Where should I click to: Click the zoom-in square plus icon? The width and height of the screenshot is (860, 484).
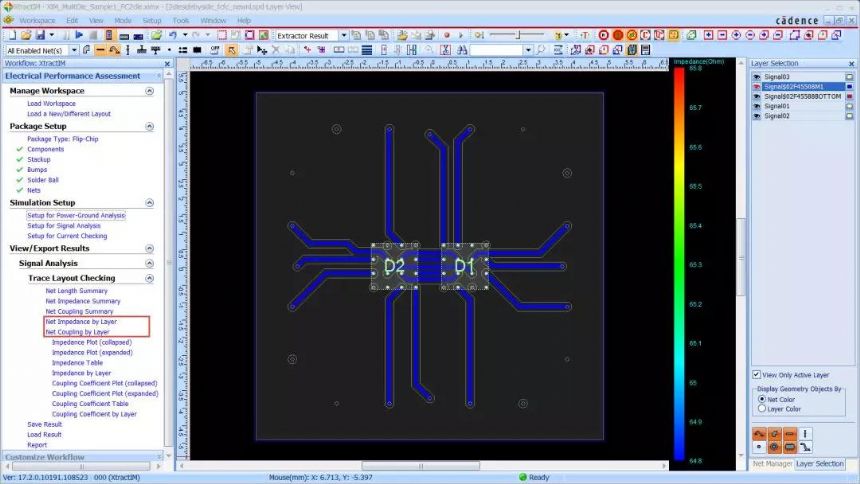[709, 35]
